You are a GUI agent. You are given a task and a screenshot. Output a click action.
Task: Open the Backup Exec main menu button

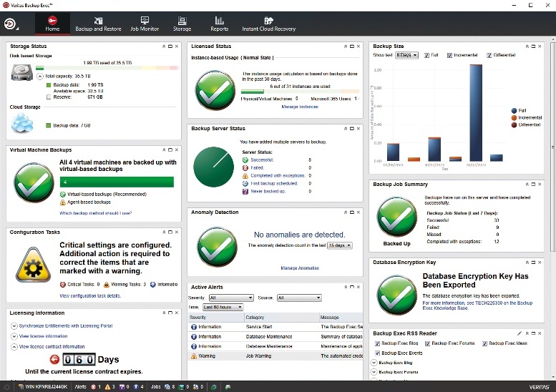tap(11, 24)
